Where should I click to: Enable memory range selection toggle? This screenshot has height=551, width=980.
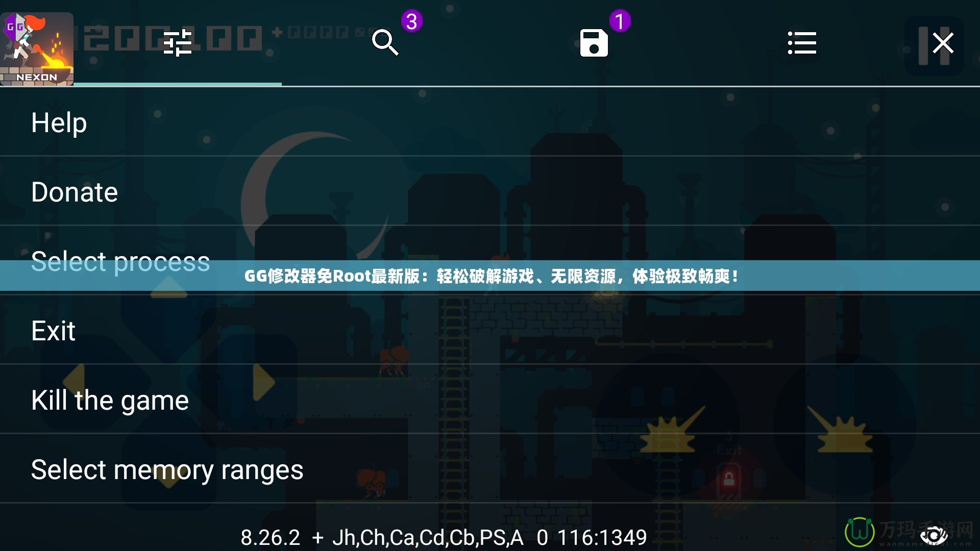pos(166,469)
